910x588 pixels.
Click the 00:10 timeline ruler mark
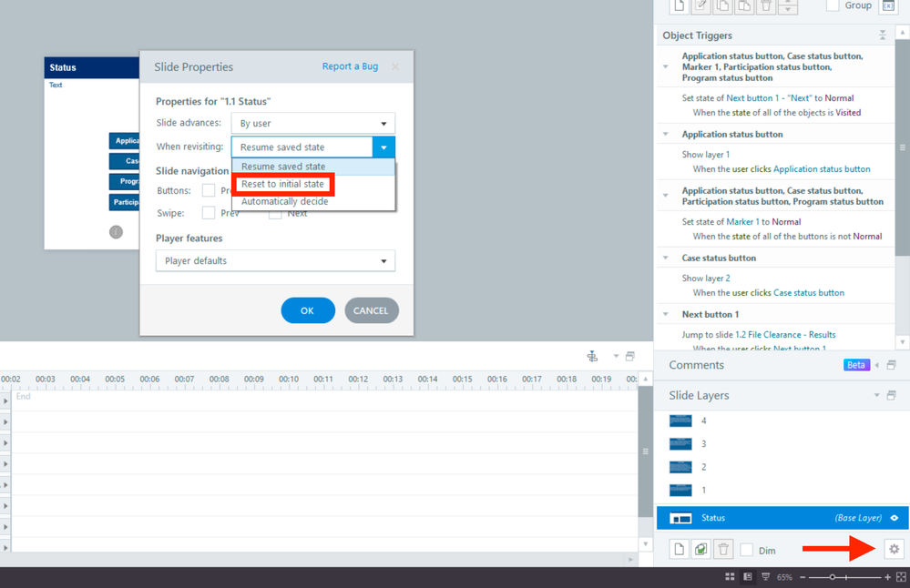(x=289, y=379)
